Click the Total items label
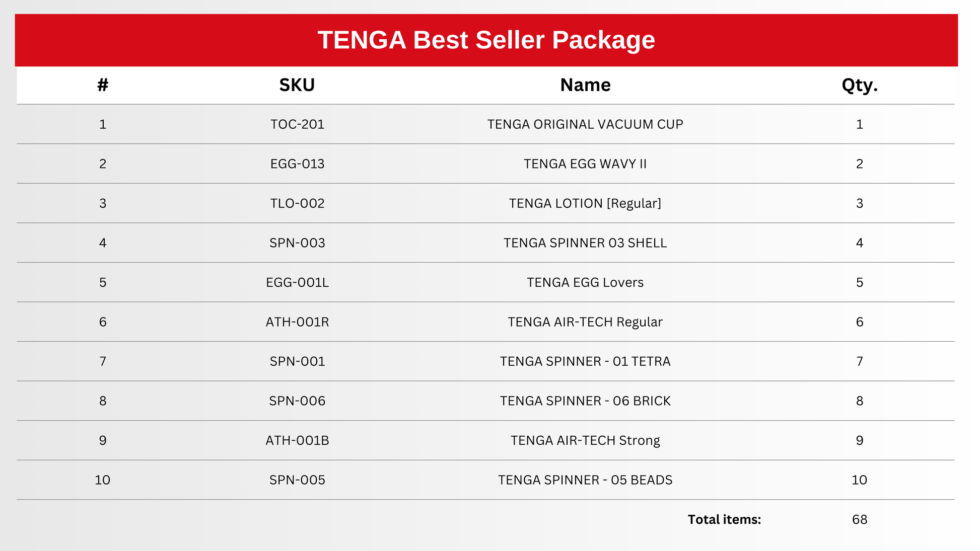The image size is (980, 551). (724, 519)
